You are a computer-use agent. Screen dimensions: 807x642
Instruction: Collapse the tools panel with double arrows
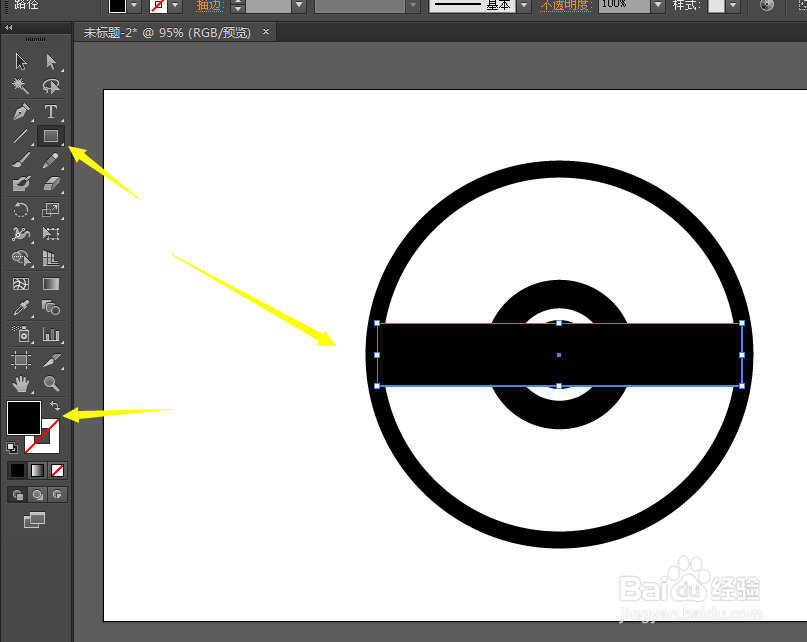click(8, 27)
